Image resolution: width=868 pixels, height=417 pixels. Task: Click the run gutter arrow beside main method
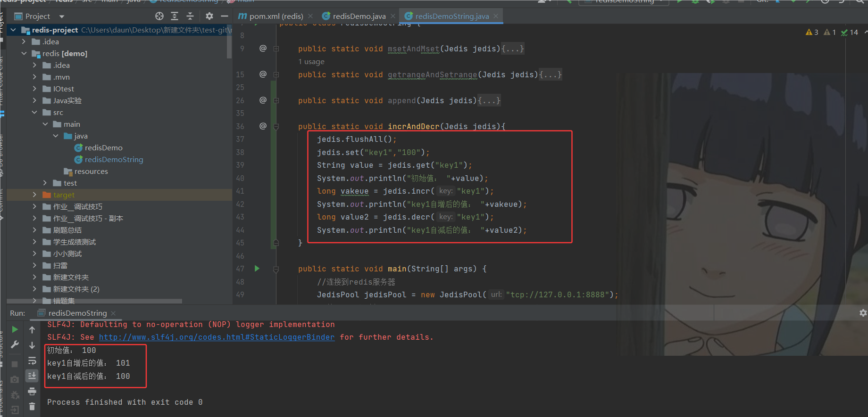pos(257,269)
